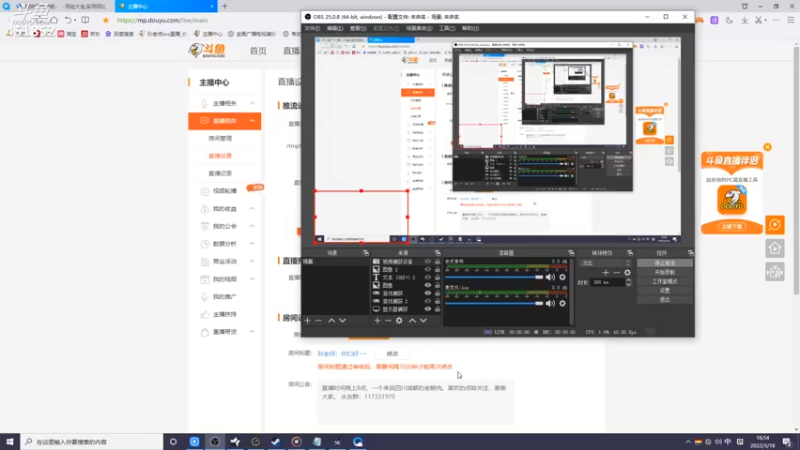Click the home icon on right sidebar
This screenshot has height=450, width=800.
[774, 248]
